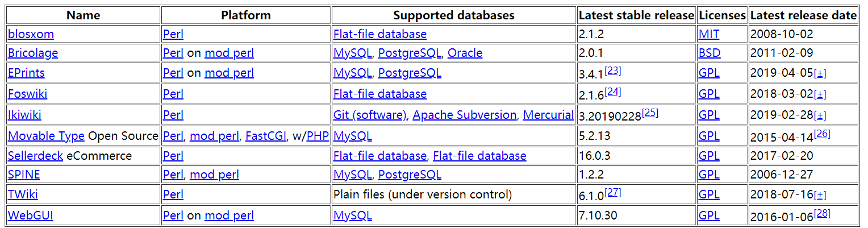
Task: Click the BSD license link
Action: (709, 53)
